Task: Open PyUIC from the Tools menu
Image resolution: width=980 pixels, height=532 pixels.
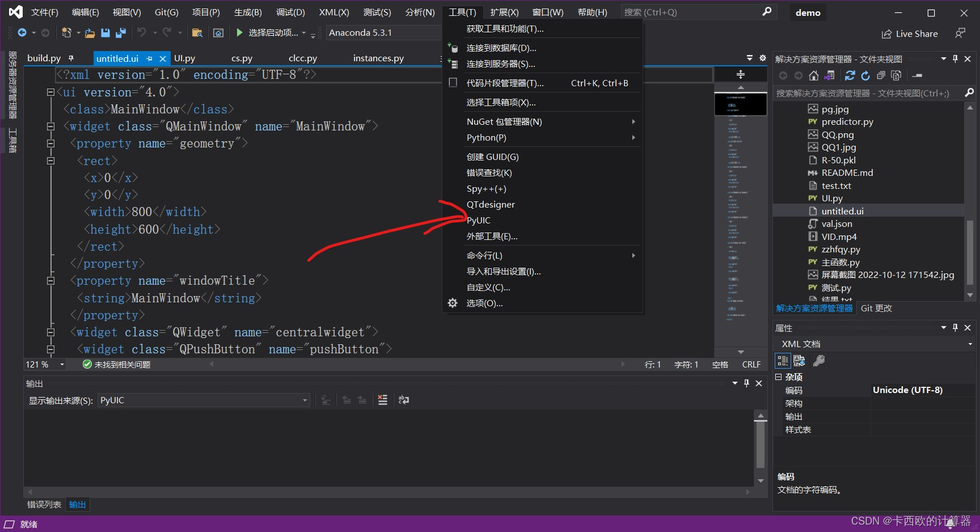Action: pos(478,220)
